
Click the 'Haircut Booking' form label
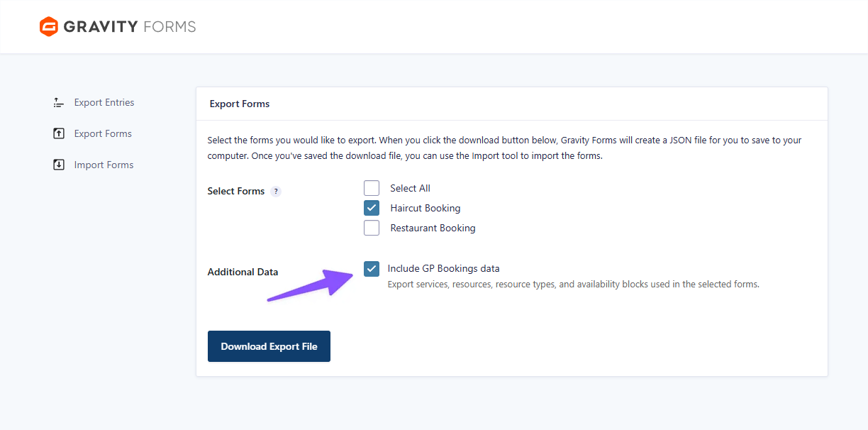425,208
